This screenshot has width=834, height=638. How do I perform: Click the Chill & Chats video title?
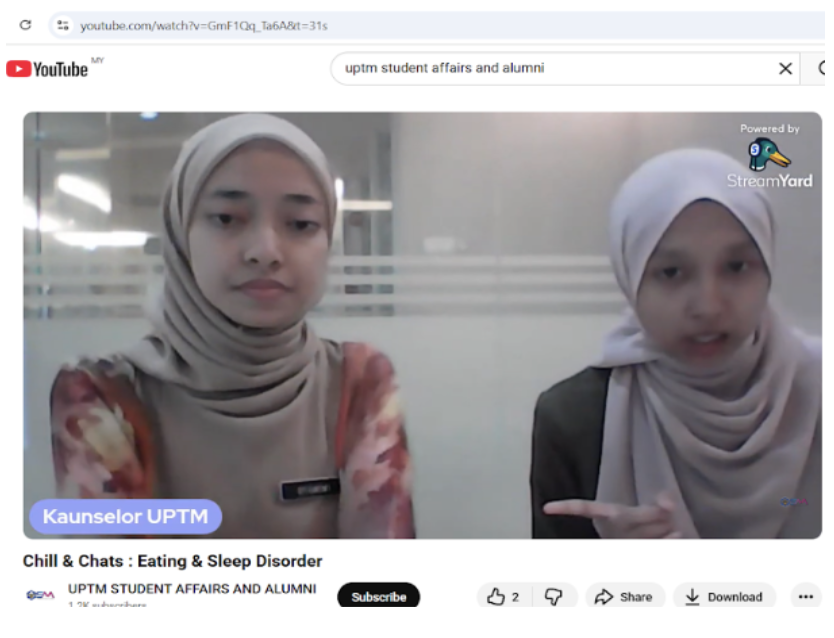point(172,561)
